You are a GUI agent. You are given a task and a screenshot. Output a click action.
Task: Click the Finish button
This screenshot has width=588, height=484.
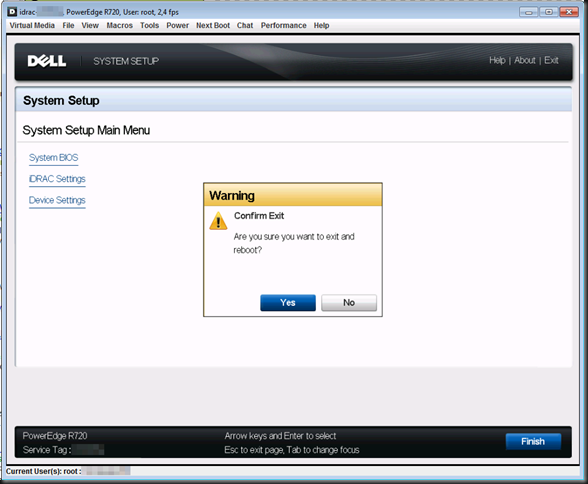(533, 442)
